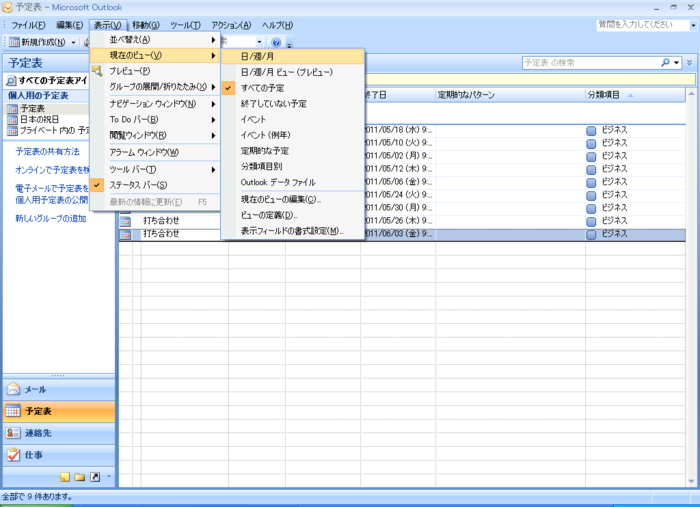Open ビューの定義 dialog
Image resolution: width=700 pixels, height=507 pixels.
[293, 215]
